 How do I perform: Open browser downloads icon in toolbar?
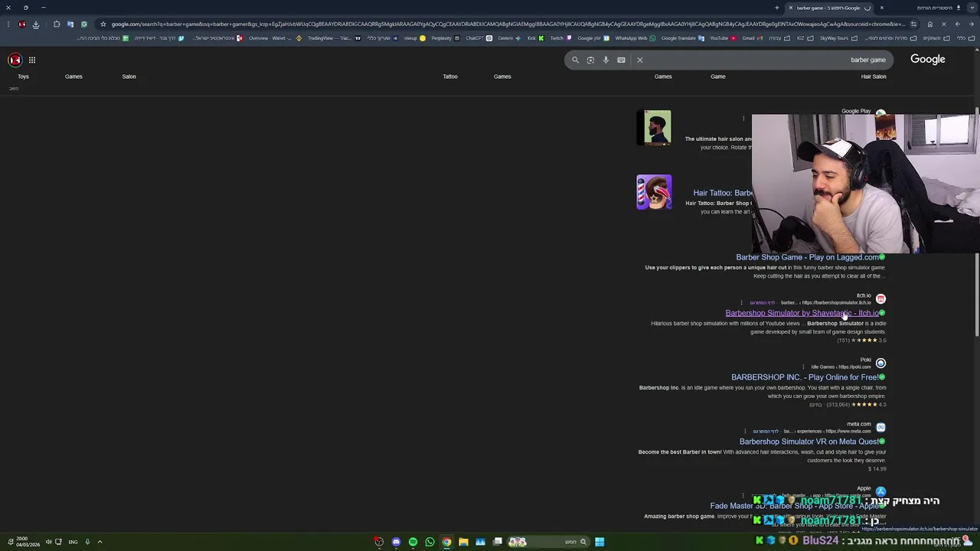[35, 24]
